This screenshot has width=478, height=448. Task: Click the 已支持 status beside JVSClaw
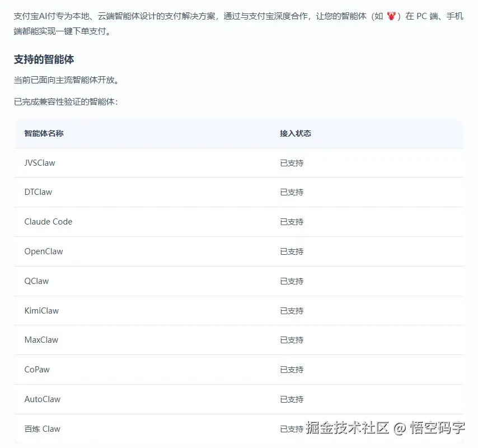point(291,163)
